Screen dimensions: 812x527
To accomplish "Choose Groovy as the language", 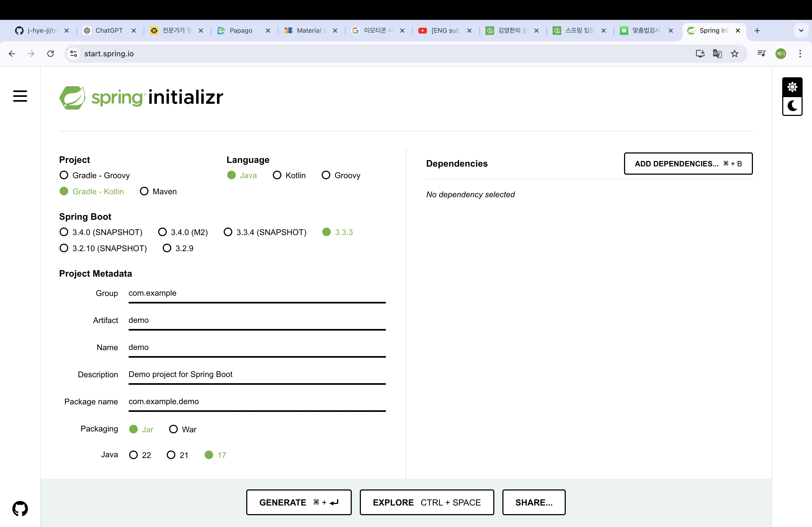I will [x=341, y=175].
